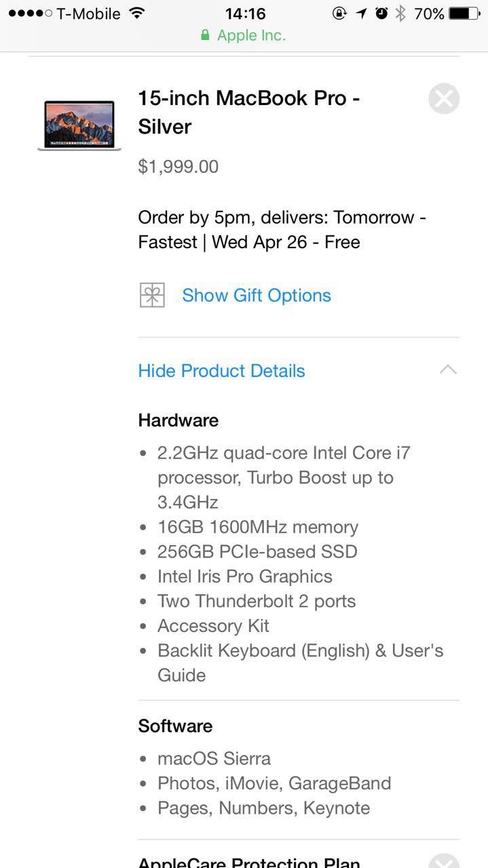
Task: Tap the 14:16 clock in status bar
Action: pyautogui.click(x=245, y=14)
